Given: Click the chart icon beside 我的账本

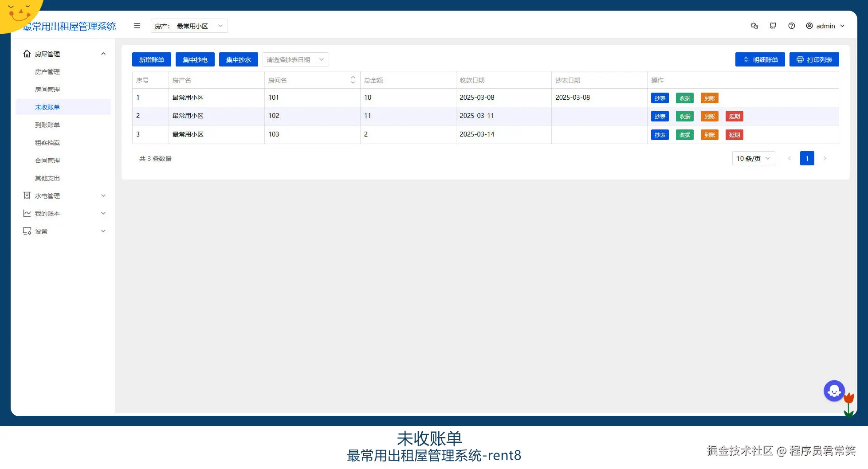Looking at the screenshot, I should pos(27,213).
